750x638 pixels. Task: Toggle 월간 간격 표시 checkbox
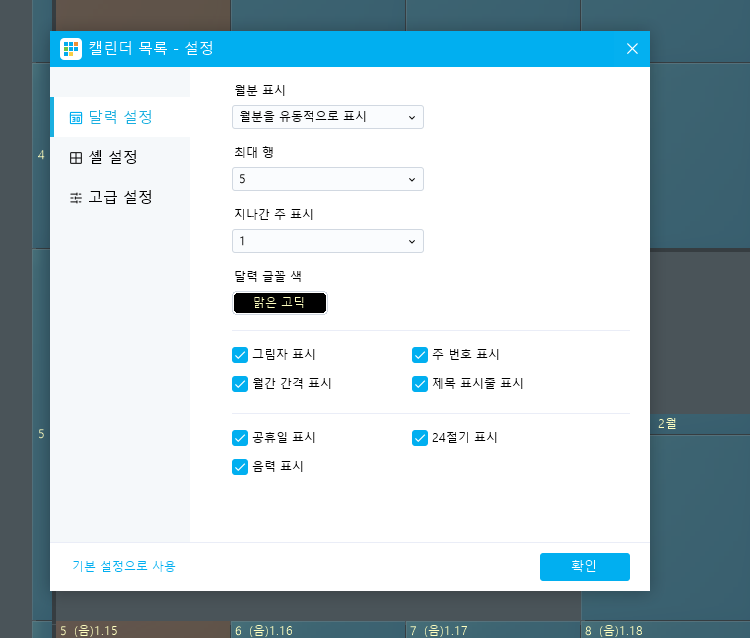pos(240,384)
